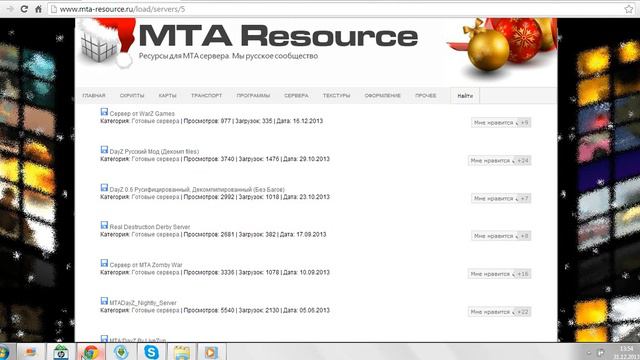Open the ОФОРМЛЕНИЕ menu item
640x360 pixels.
(382, 96)
